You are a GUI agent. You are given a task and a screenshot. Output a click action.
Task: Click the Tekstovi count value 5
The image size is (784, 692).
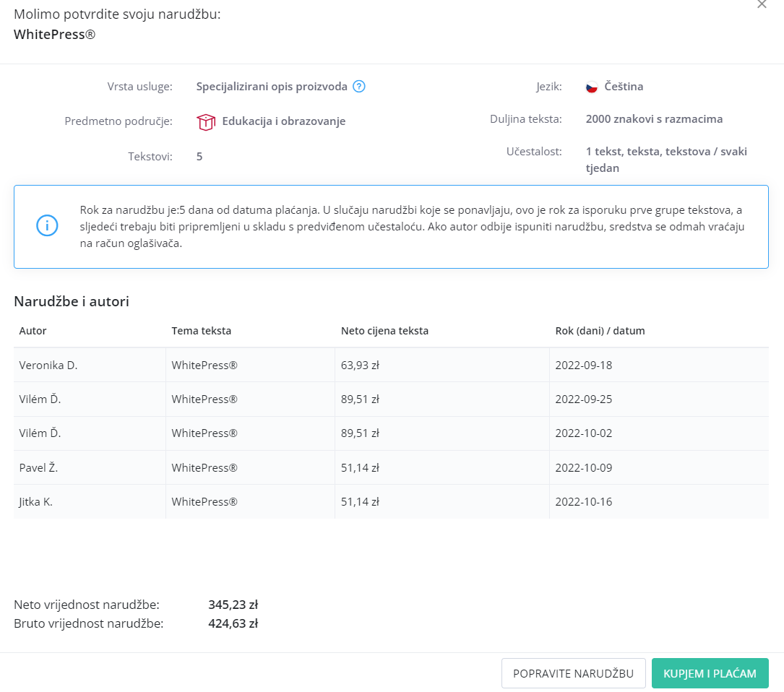point(199,157)
